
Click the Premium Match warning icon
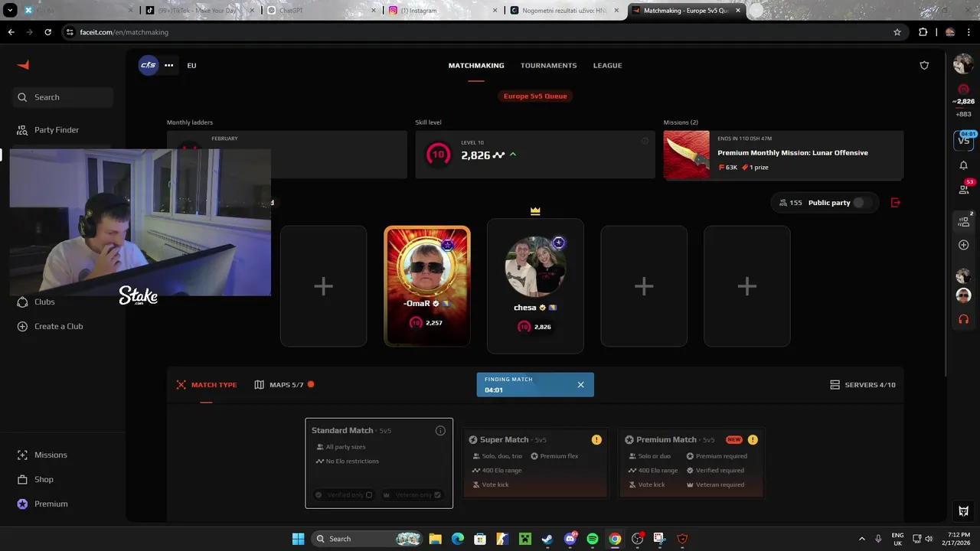pos(753,439)
